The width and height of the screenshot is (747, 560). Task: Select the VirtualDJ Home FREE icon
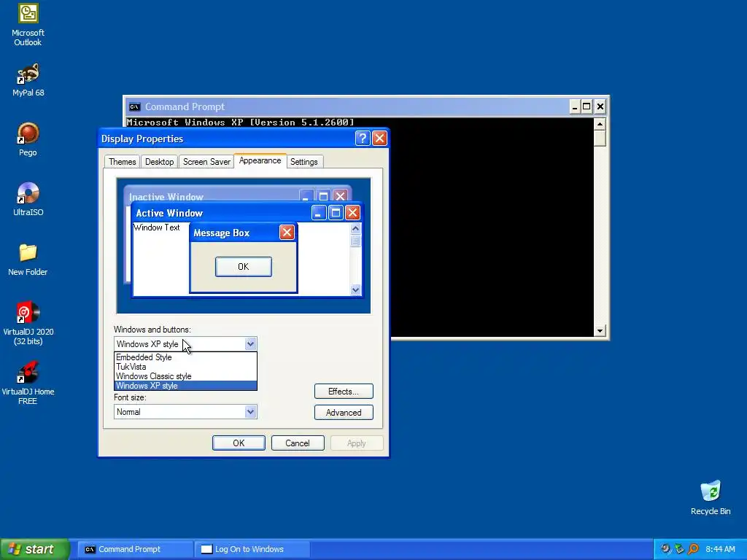click(x=28, y=384)
